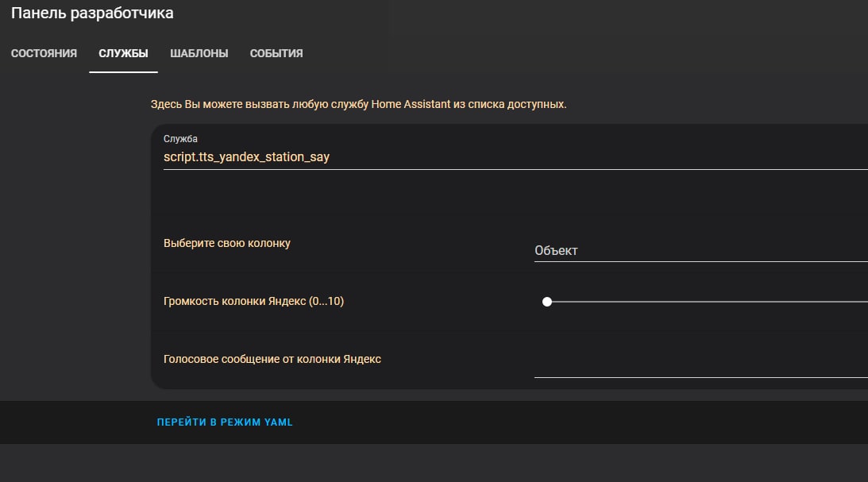Open the ШАБЛОНЫ tab
868x482 pixels.
tap(199, 54)
